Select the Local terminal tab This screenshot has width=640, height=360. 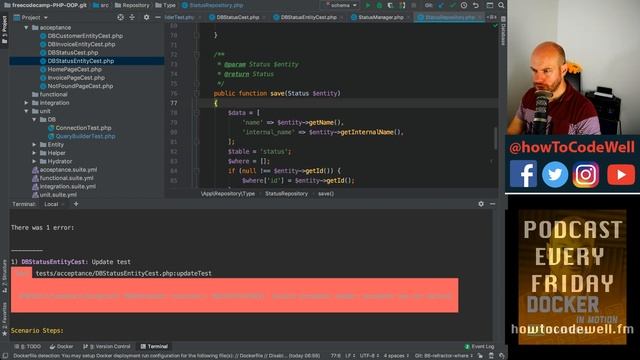tap(51, 204)
